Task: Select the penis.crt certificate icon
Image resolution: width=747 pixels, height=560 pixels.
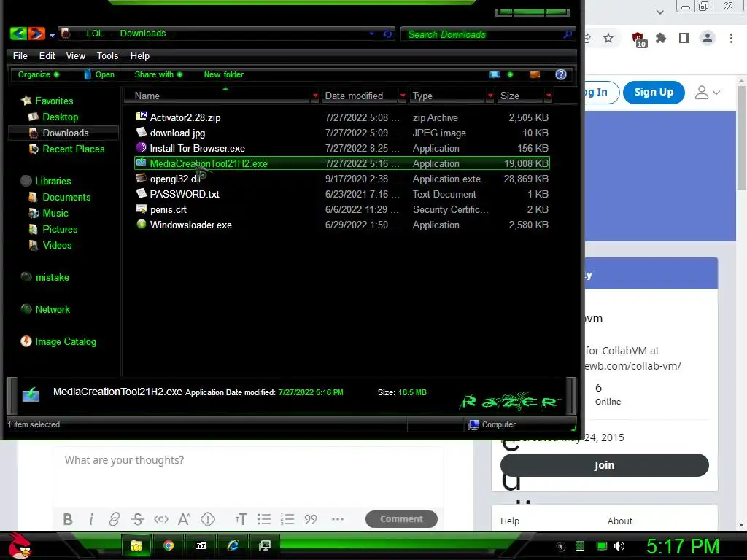Action: (x=141, y=209)
